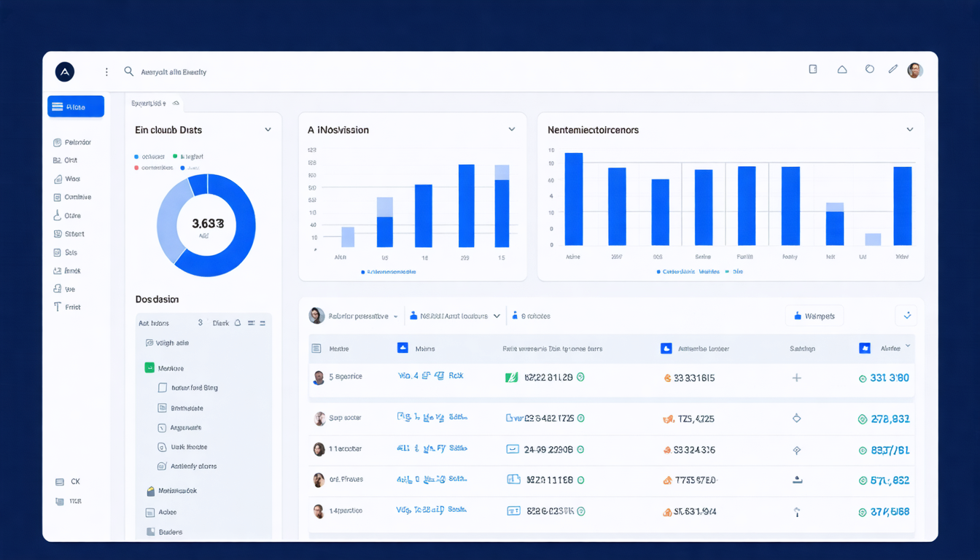Open the user avatar in the top right corner
The image size is (980, 560).
(914, 70)
